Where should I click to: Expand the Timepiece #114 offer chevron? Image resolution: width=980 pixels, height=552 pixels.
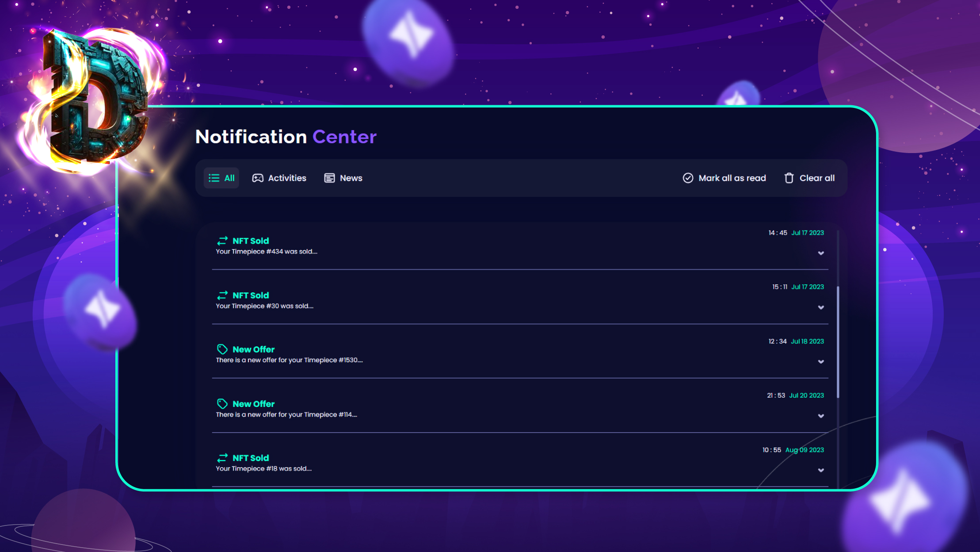(821, 416)
